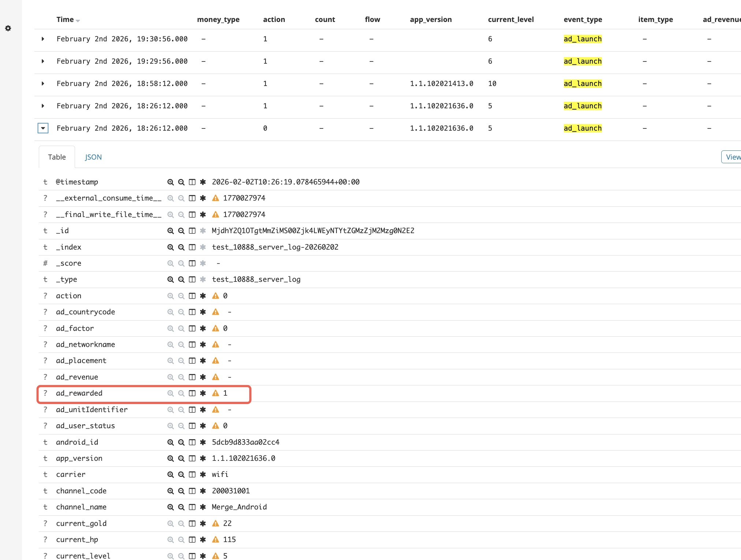Viewport: 741px width, 560px height.
Task: Collapse the expanded 18:26:12 document row
Action: pyautogui.click(x=43, y=128)
